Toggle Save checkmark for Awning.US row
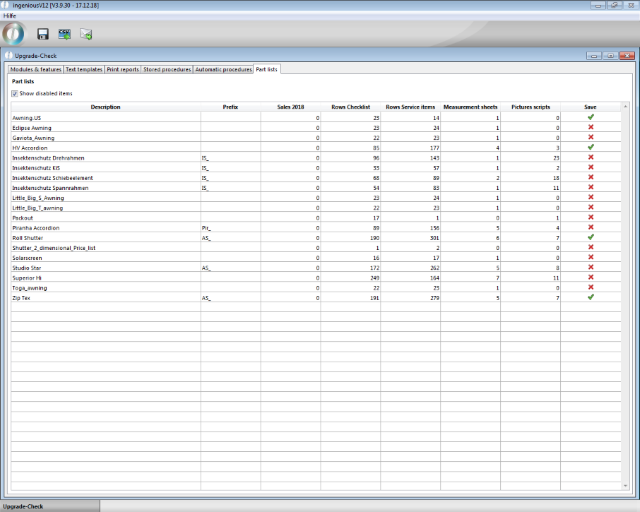This screenshot has height=512, width=640. click(x=590, y=117)
